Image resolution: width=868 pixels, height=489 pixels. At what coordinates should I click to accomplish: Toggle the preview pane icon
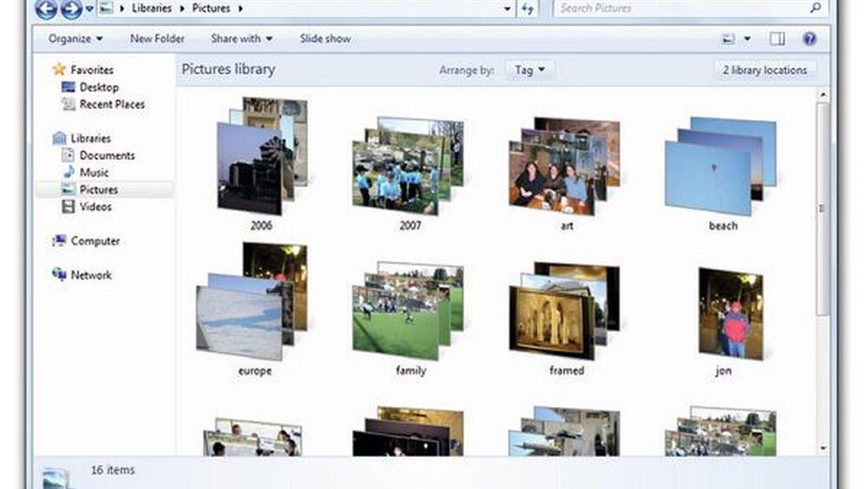pos(777,39)
